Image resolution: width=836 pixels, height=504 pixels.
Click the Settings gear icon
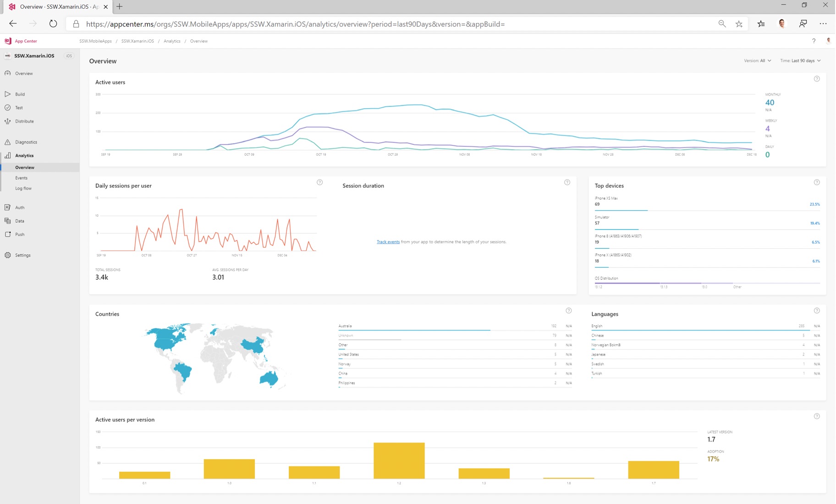point(8,255)
